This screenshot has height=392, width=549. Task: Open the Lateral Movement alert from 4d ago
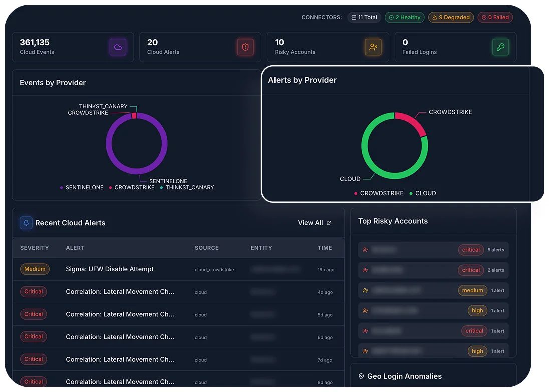pyautogui.click(x=120, y=292)
